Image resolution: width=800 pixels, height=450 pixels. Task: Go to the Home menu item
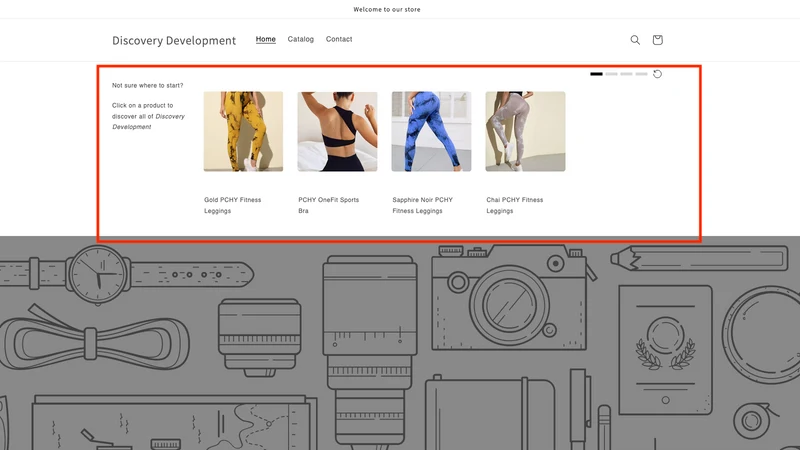266,39
